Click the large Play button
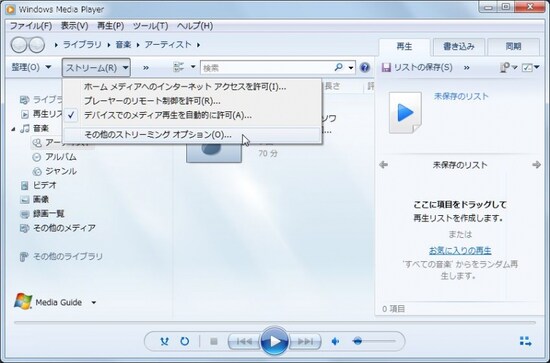 coord(274,341)
